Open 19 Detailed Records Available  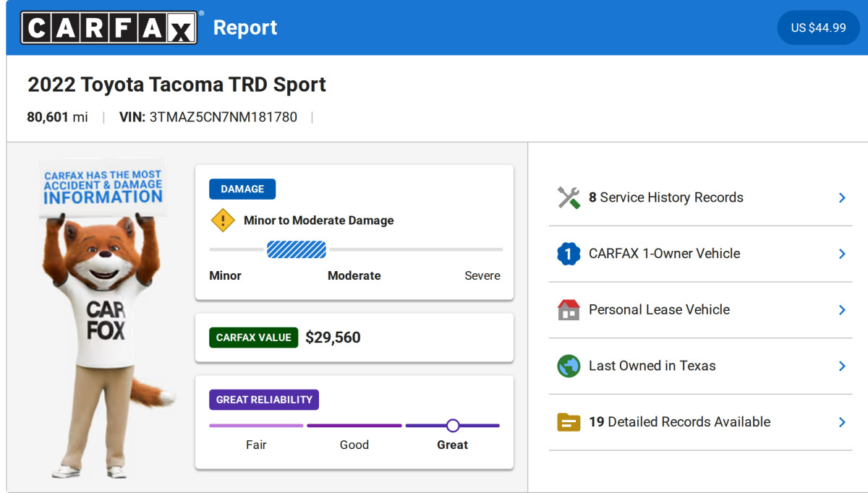point(700,421)
